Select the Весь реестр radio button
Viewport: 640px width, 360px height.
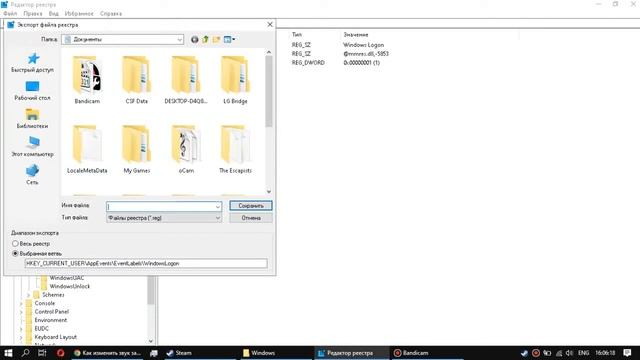15,244
